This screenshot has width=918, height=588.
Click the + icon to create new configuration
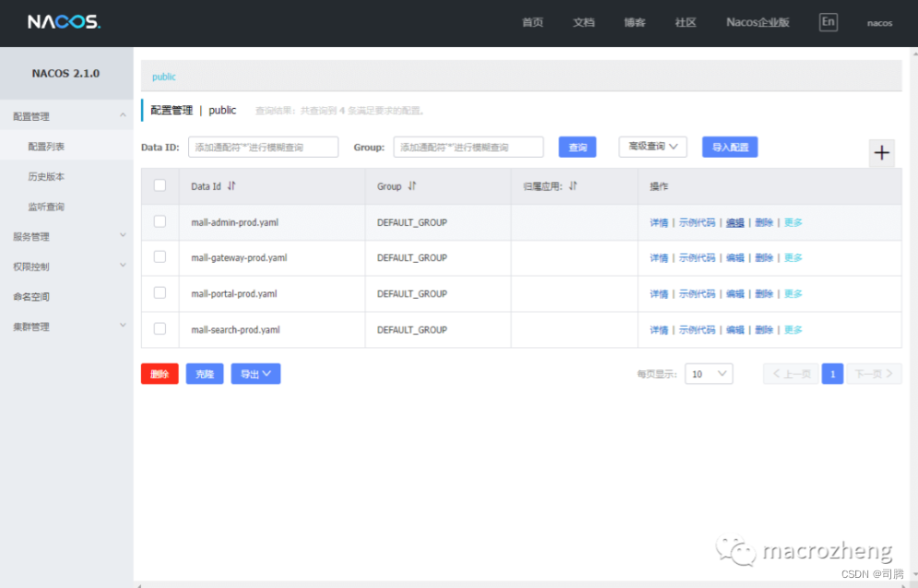coord(882,152)
